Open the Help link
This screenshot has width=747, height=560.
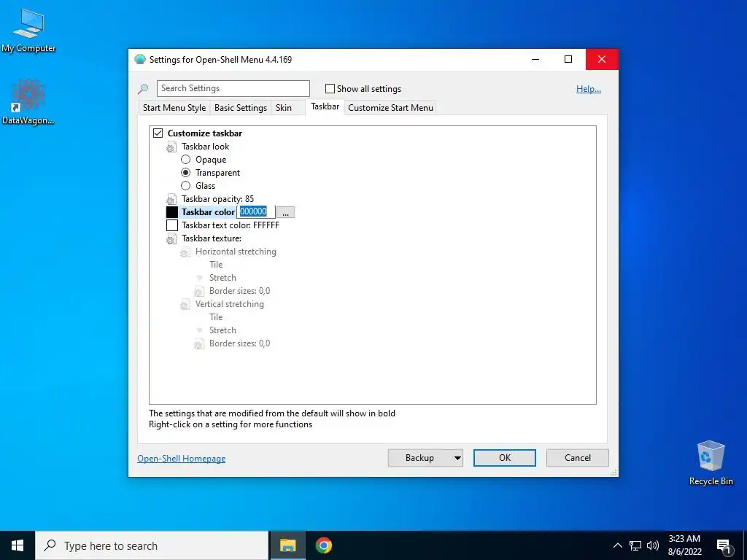[589, 89]
